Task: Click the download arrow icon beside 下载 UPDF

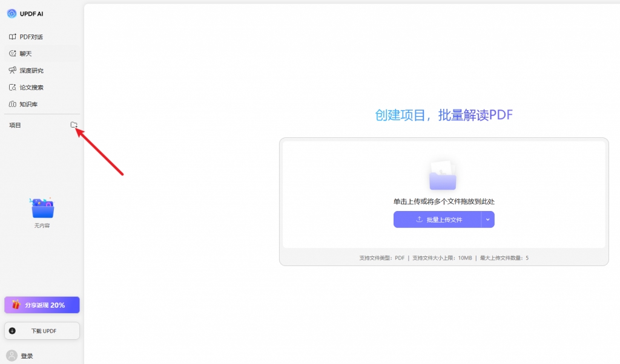Action: (13, 331)
